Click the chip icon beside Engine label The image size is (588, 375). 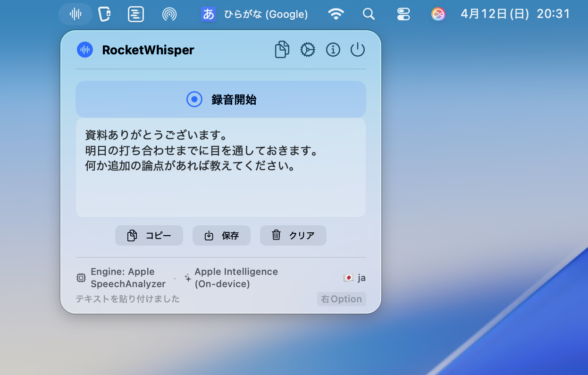81,278
